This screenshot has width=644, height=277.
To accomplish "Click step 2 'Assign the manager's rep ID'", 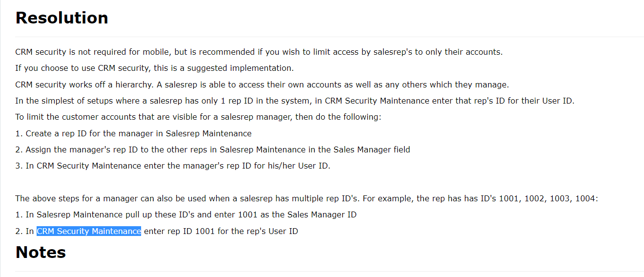I will 213,149.
